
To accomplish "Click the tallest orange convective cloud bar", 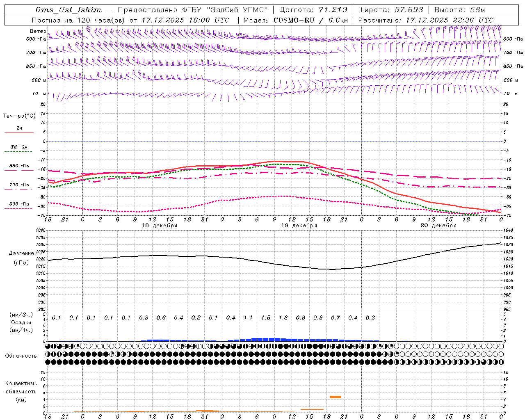I will (336, 397).
